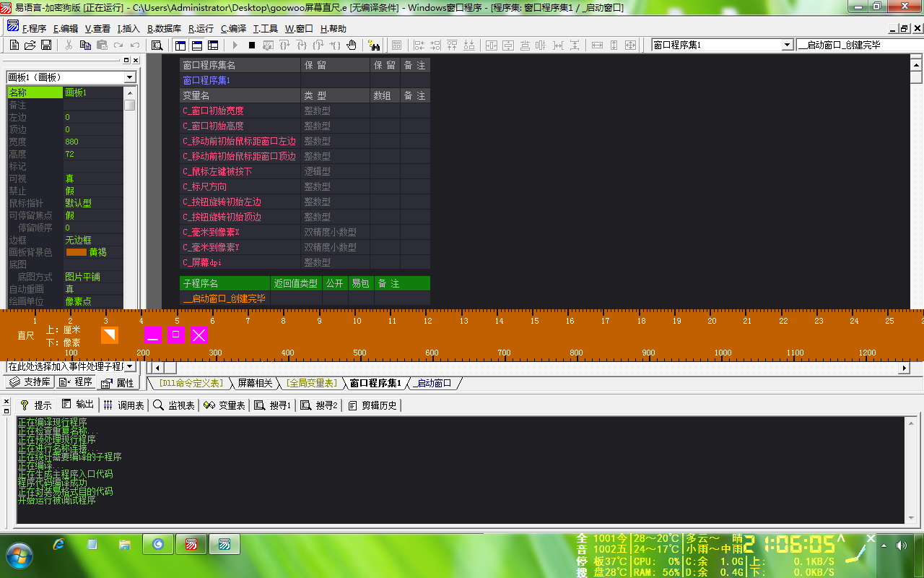Open the C.编译 menu
Image resolution: width=924 pixels, height=578 pixels.
pyautogui.click(x=233, y=29)
